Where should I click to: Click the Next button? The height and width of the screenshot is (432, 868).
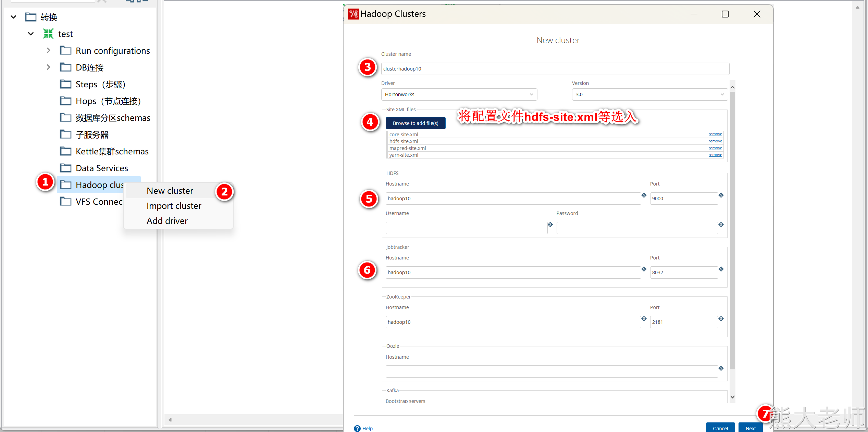pos(750,428)
